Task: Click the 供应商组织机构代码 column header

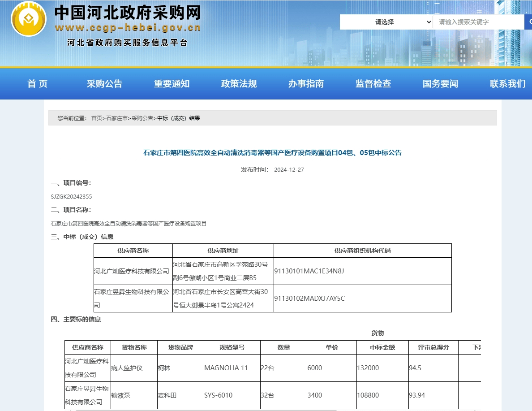Action: coord(362,251)
